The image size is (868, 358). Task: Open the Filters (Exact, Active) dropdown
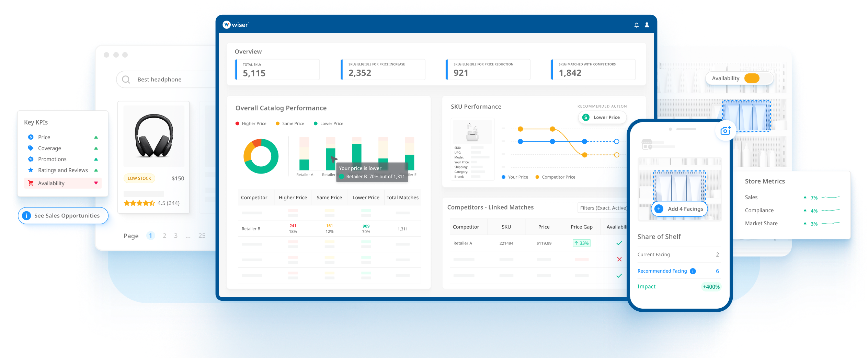click(x=602, y=208)
